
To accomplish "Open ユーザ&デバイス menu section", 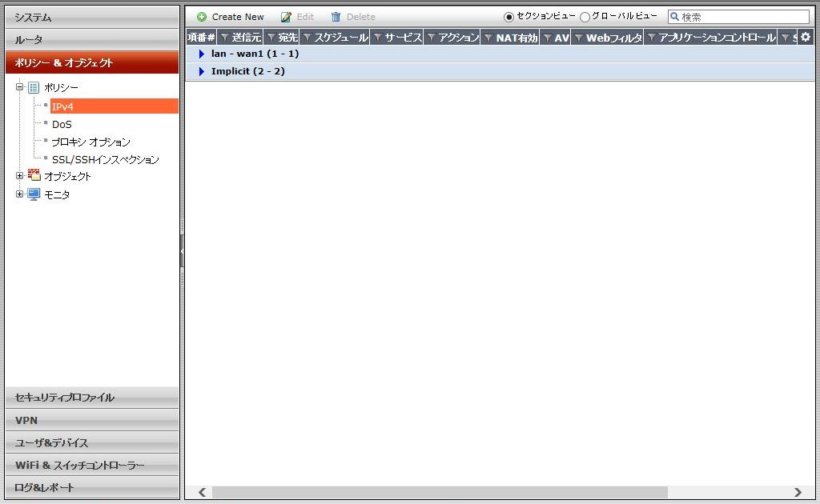I will click(x=92, y=442).
